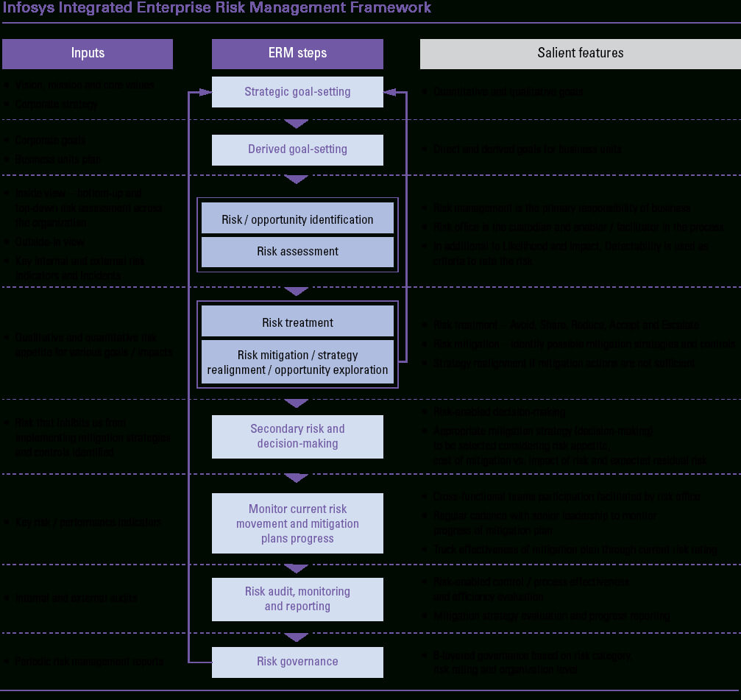Click the "Outside-in view" input text

[x=50, y=242]
